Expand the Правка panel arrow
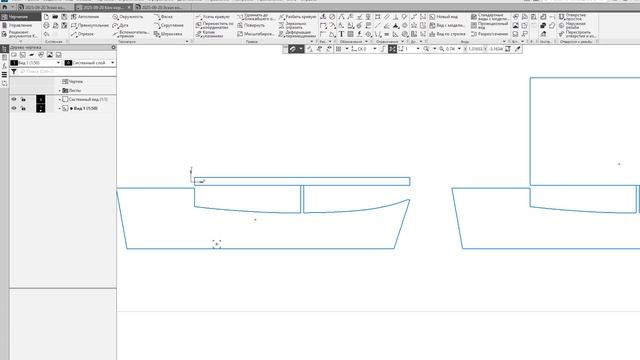 coord(312,42)
